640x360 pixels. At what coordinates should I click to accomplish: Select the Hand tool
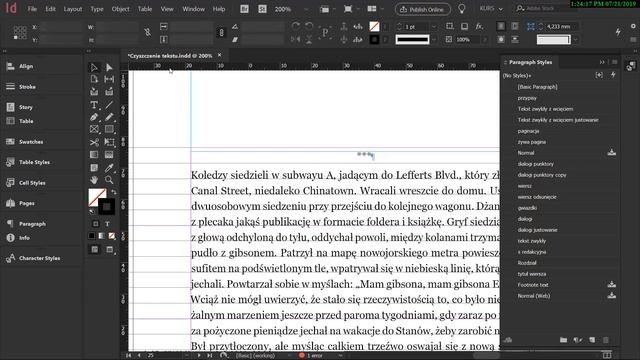point(94,180)
